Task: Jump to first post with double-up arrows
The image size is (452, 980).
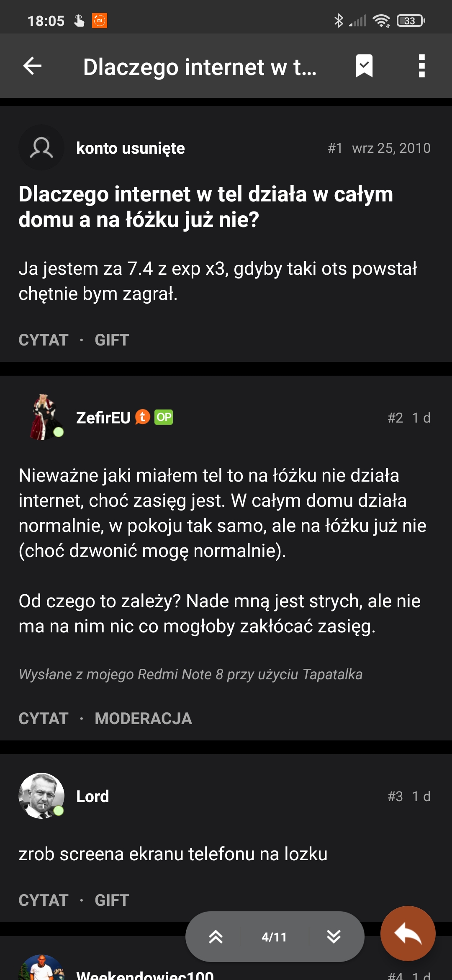Action: [x=216, y=936]
